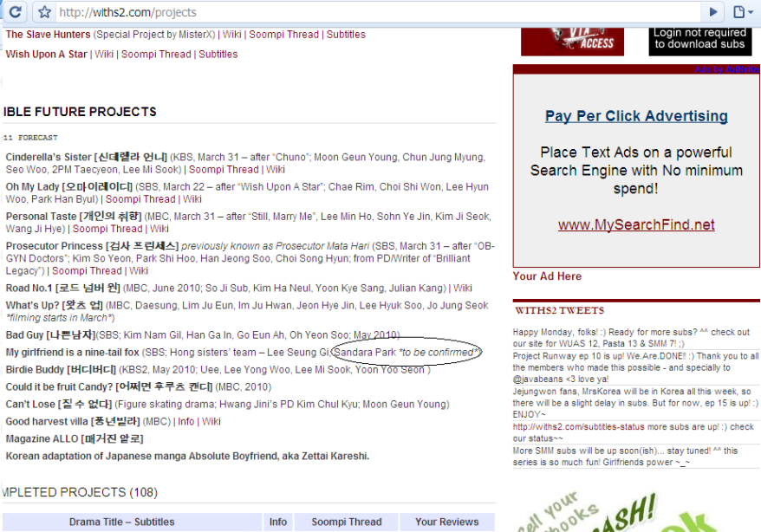Open VIP Access banner image
This screenshot has height=532, width=761.
(x=572, y=40)
